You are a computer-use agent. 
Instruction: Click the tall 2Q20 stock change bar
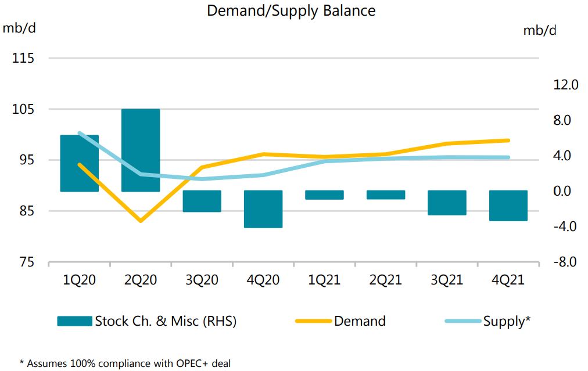(x=140, y=150)
